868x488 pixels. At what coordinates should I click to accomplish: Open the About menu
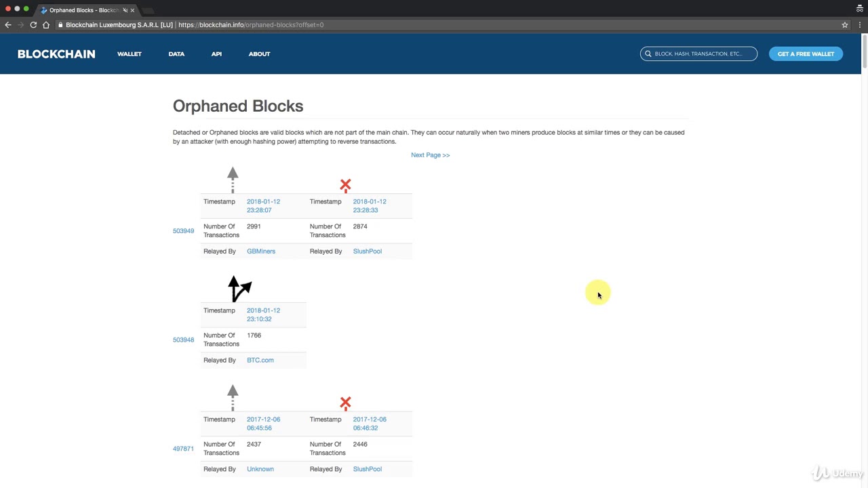click(x=259, y=54)
